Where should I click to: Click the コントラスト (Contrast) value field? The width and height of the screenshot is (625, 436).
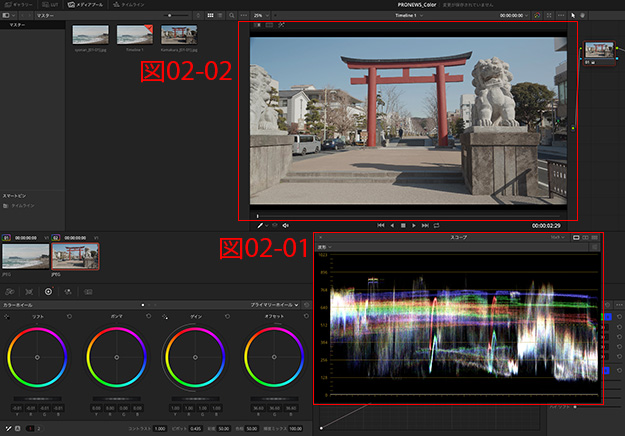(x=160, y=429)
